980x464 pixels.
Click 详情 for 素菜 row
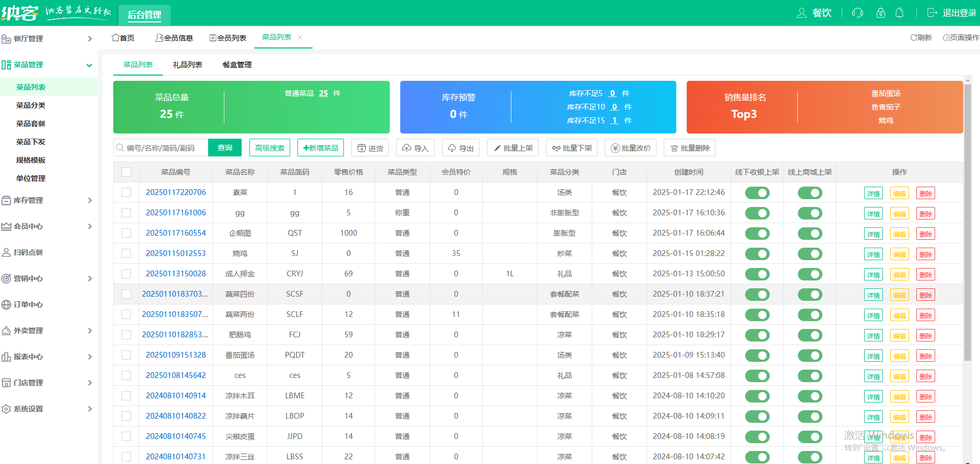tap(874, 193)
